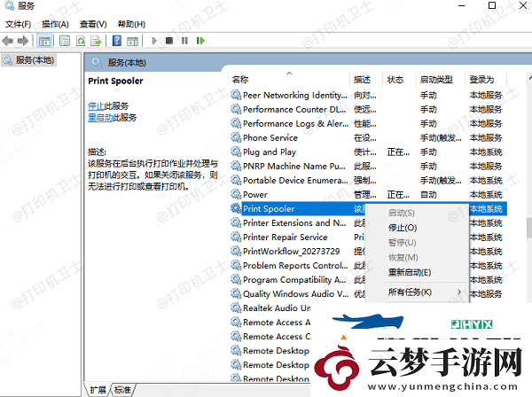The width and height of the screenshot is (532, 397).
Task: Select 服务(本地) in the left tree
Action: point(29,60)
